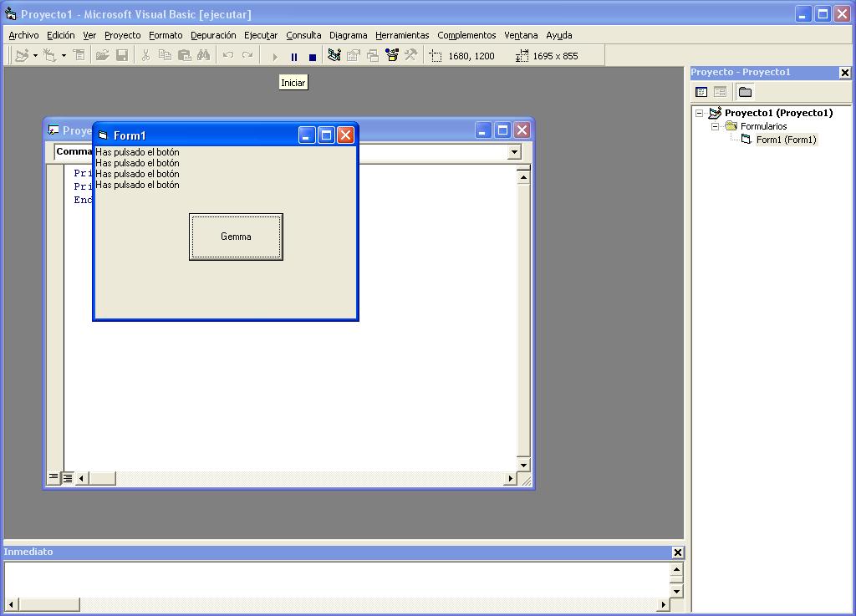Collapse the Formularios folder node
The image size is (856, 616).
(715, 126)
